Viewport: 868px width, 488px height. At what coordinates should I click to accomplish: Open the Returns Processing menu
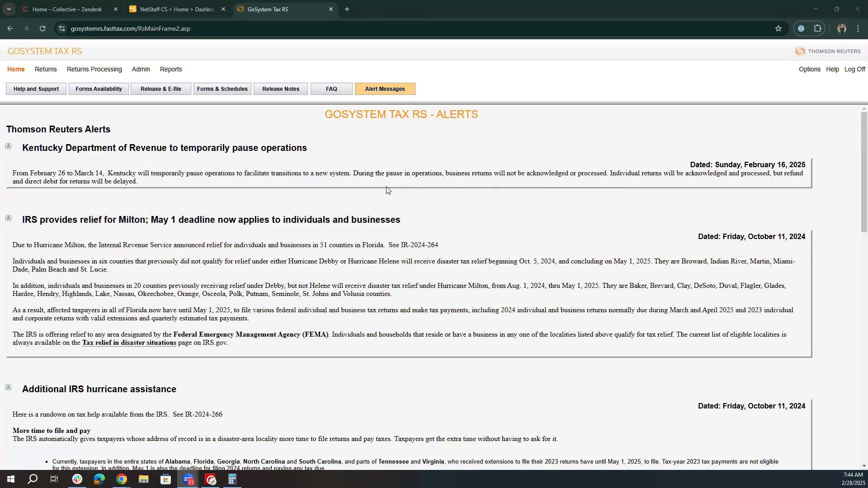pyautogui.click(x=94, y=69)
